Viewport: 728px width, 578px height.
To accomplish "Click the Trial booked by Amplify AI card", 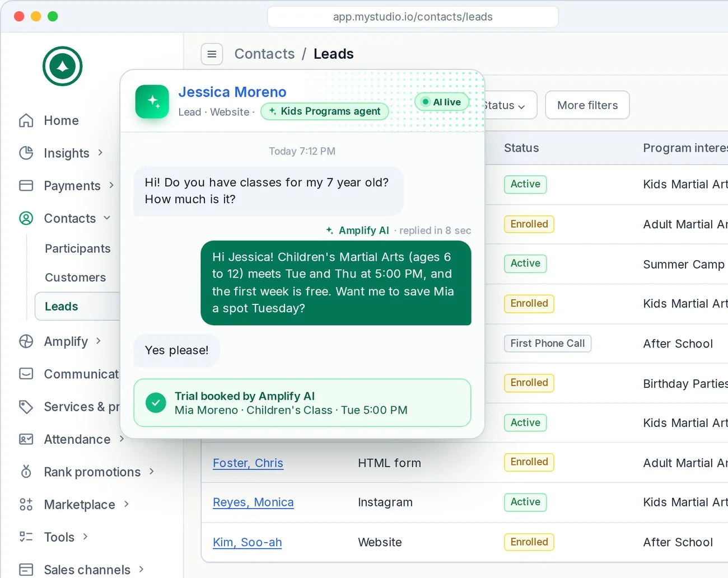I will click(302, 403).
